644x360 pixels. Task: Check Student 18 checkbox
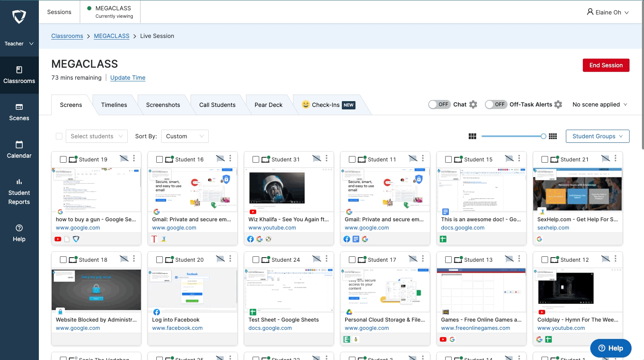[x=63, y=260]
